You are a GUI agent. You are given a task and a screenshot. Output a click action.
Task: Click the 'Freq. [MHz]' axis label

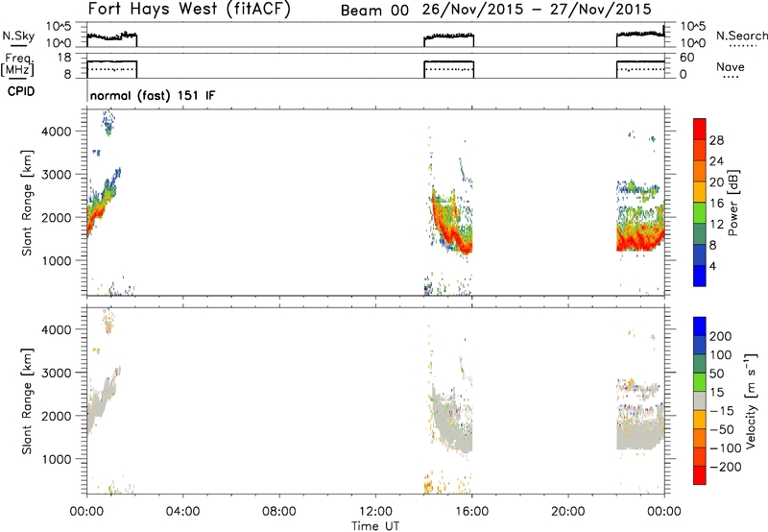tap(18, 64)
